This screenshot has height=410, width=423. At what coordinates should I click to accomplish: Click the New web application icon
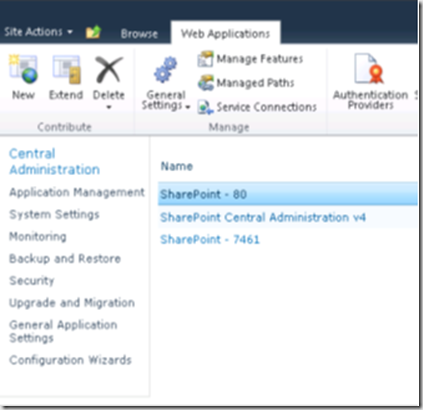click(x=23, y=69)
